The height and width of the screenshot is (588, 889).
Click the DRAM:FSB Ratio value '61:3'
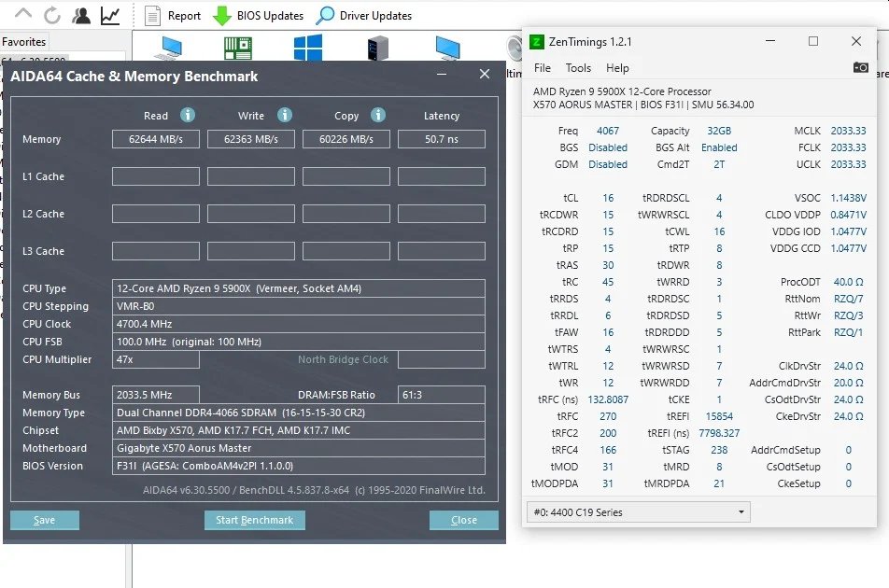click(x=442, y=395)
